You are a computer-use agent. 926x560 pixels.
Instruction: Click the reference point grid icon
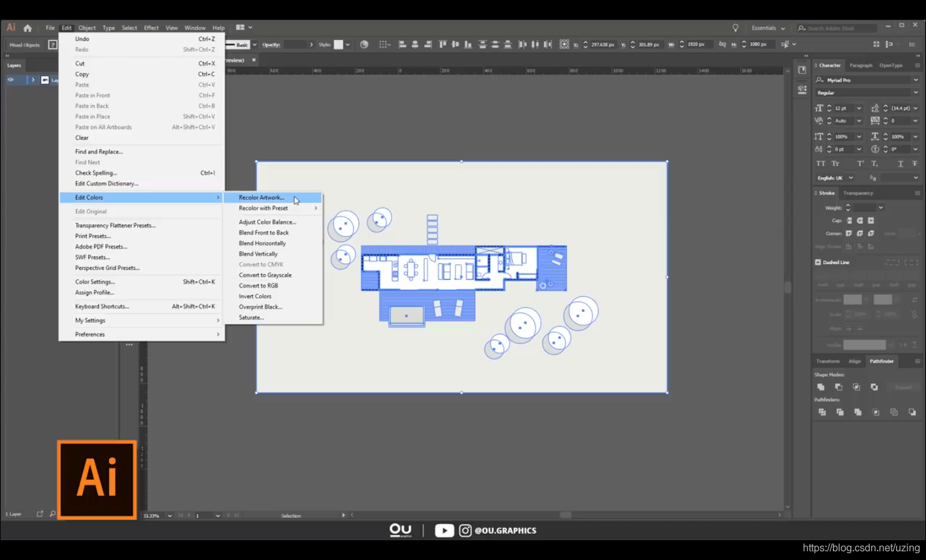(x=564, y=45)
